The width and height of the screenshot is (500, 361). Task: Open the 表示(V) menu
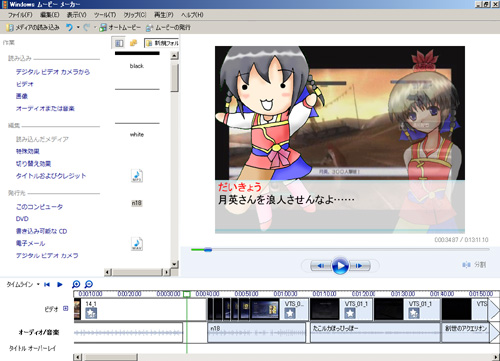[76, 15]
